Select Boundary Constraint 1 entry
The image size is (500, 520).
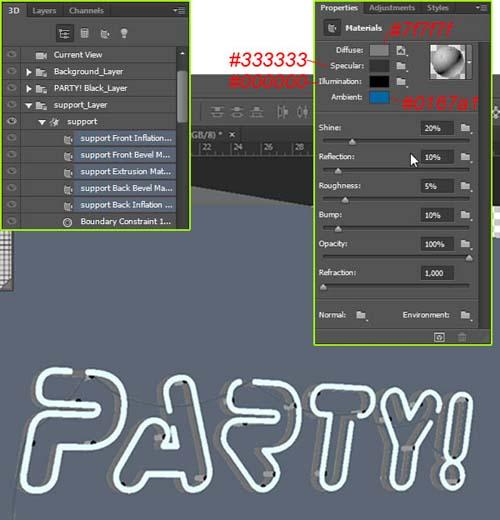click(x=126, y=221)
